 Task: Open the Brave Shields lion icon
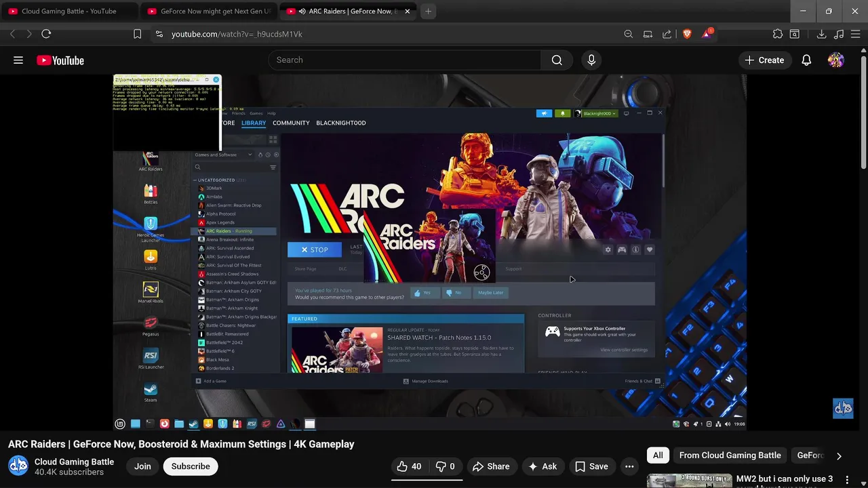687,34
